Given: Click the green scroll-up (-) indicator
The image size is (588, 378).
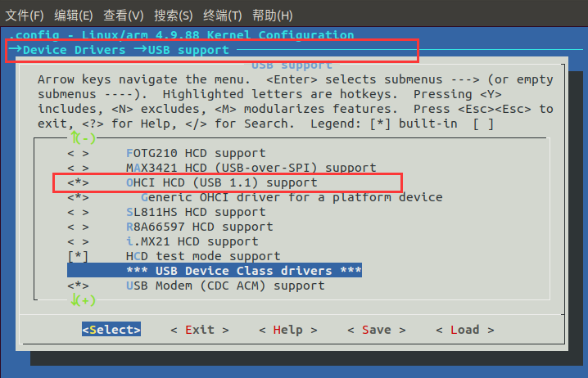Looking at the screenshot, I should 83,138.
